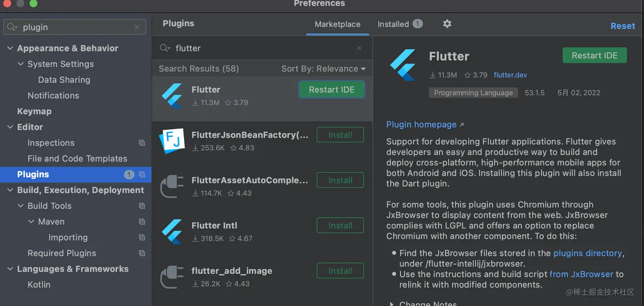Clear the plugin settings search box

tap(137, 27)
